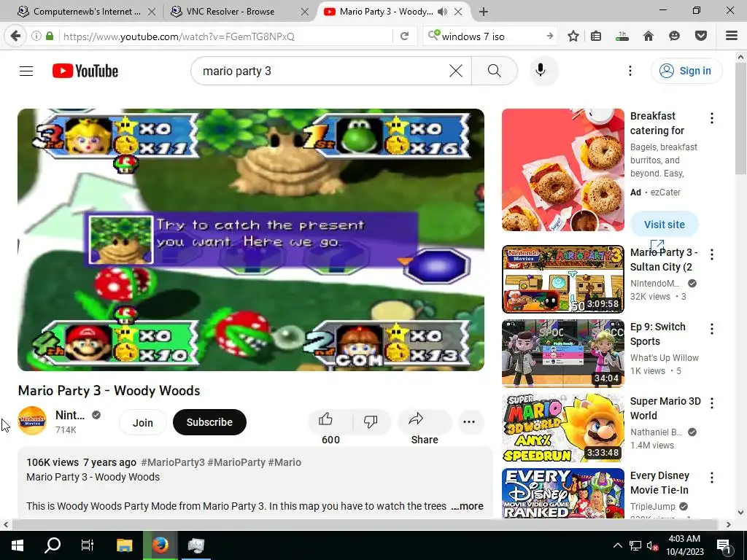This screenshot has height=560, width=747.
Task: Clear the YouTube search text with X
Action: (x=456, y=71)
